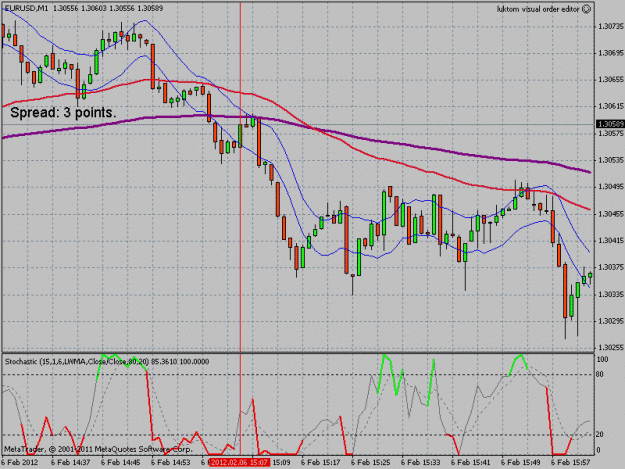Click price level 1.30655 on the axis

[x=611, y=80]
